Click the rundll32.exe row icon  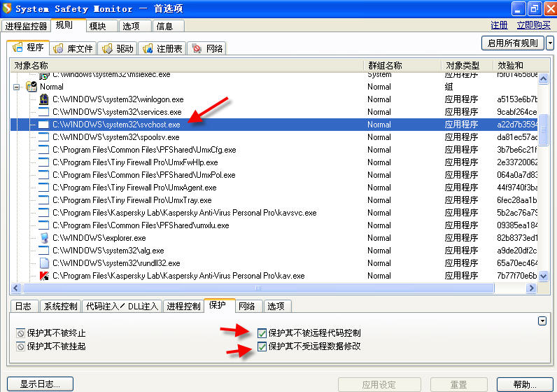[x=43, y=263]
